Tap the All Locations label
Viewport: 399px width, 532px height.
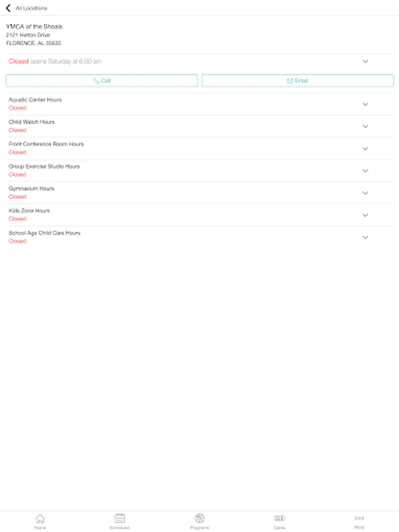point(31,8)
